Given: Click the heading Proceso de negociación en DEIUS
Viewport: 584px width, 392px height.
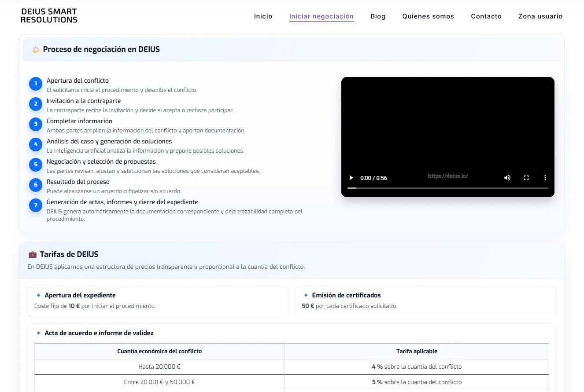Looking at the screenshot, I should click(x=101, y=49).
